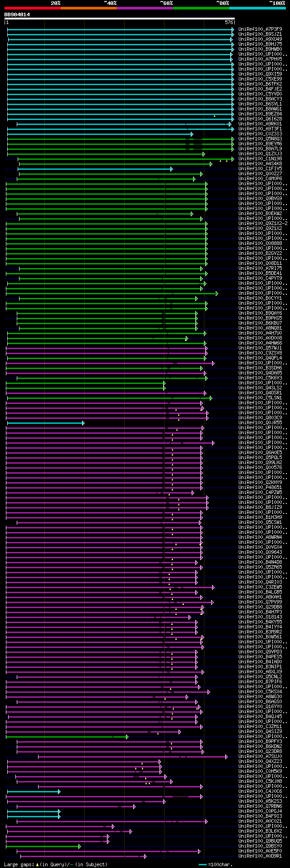Select the UniRef100_B0W561 label
The image size is (290, 868).
pos(260,637)
